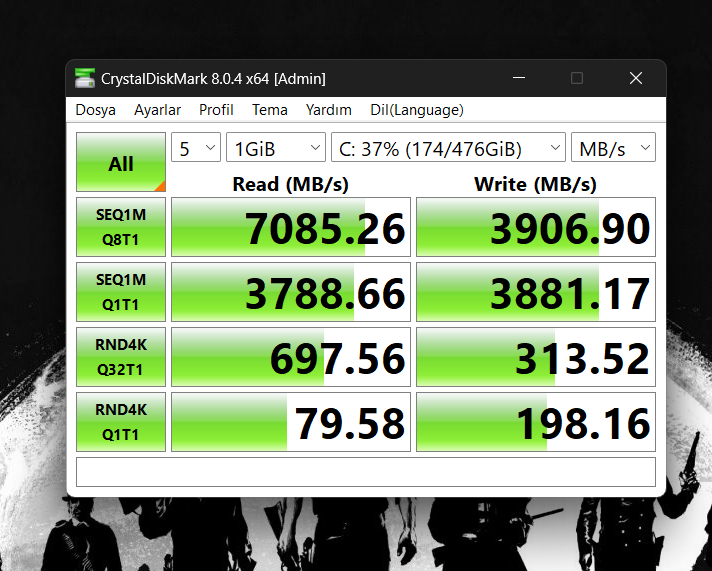Open the Ayarlar menu
Screen dimensions: 712x571
click(x=157, y=110)
